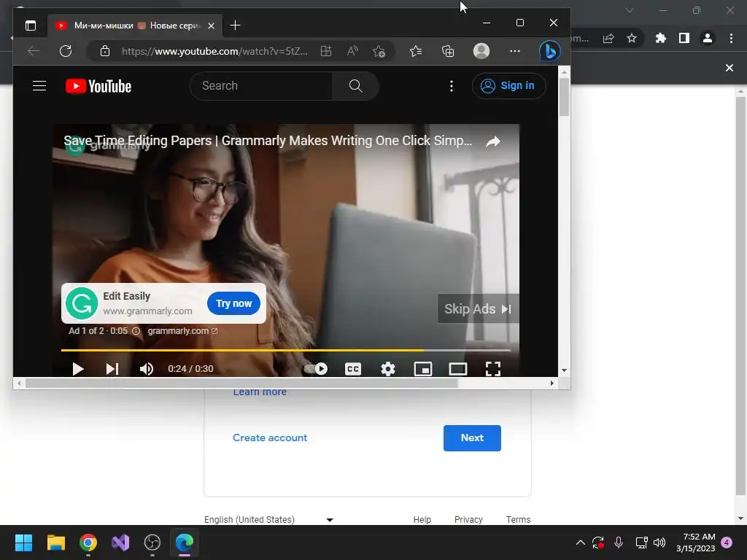Image resolution: width=747 pixels, height=560 pixels.
Task: Switch to Chrome from taskbar
Action: [x=88, y=542]
